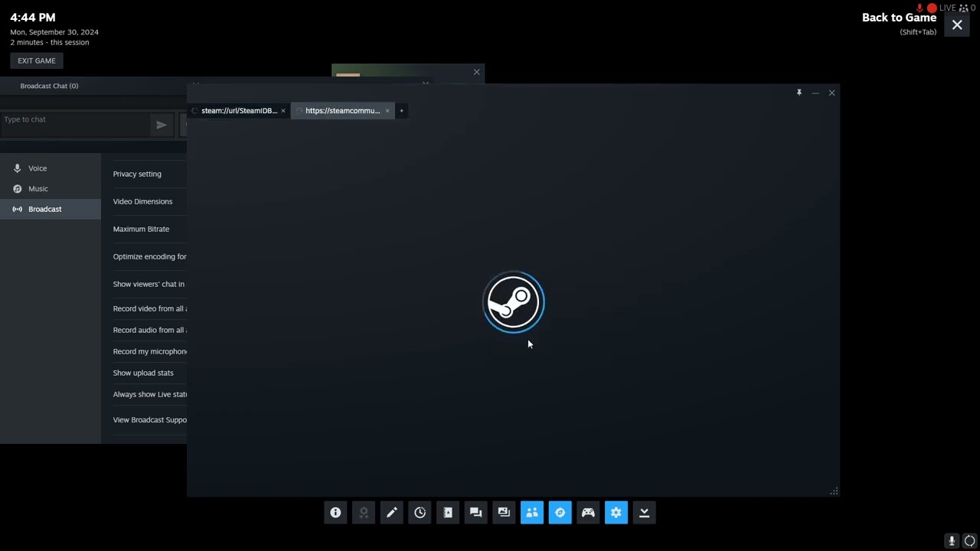Screen dimensions: 980x551
Task: Click the viewers count icon at top right
Action: click(x=964, y=8)
